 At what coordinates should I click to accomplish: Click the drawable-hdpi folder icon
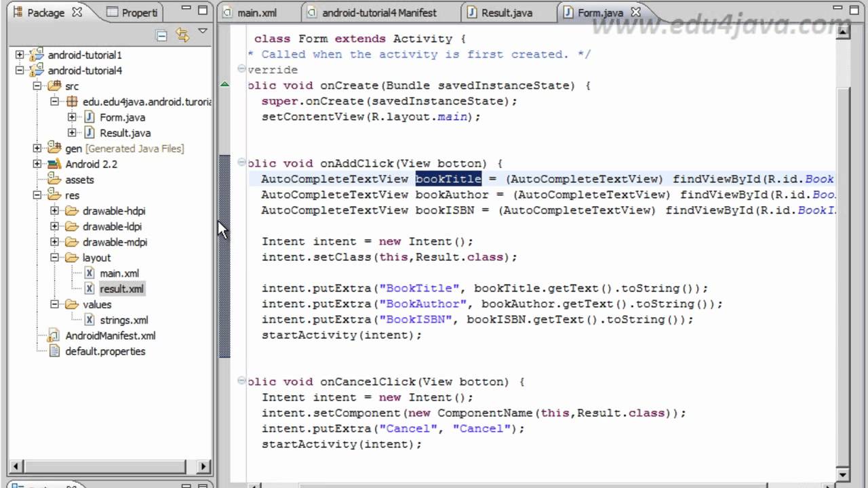(x=72, y=211)
